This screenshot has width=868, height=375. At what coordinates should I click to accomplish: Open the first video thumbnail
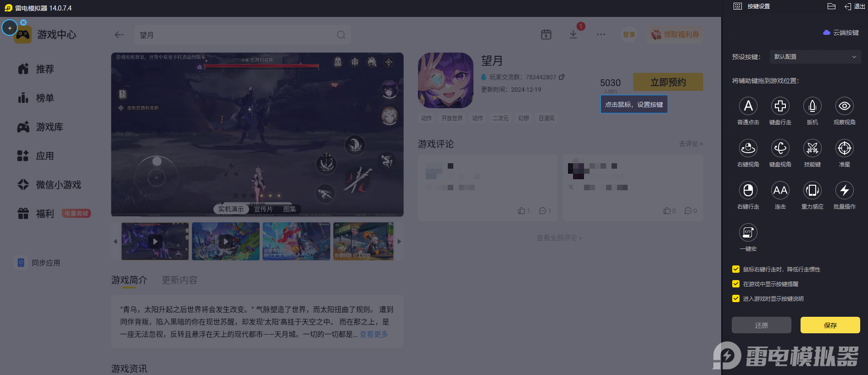click(155, 242)
